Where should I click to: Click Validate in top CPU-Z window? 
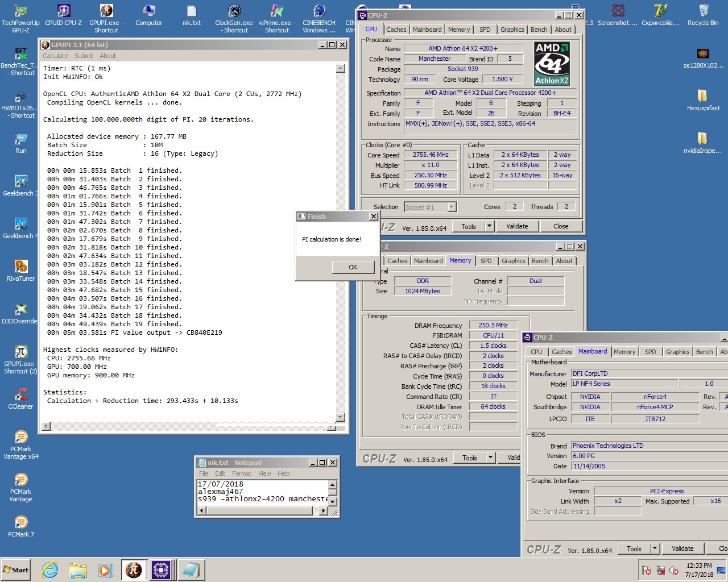(517, 226)
